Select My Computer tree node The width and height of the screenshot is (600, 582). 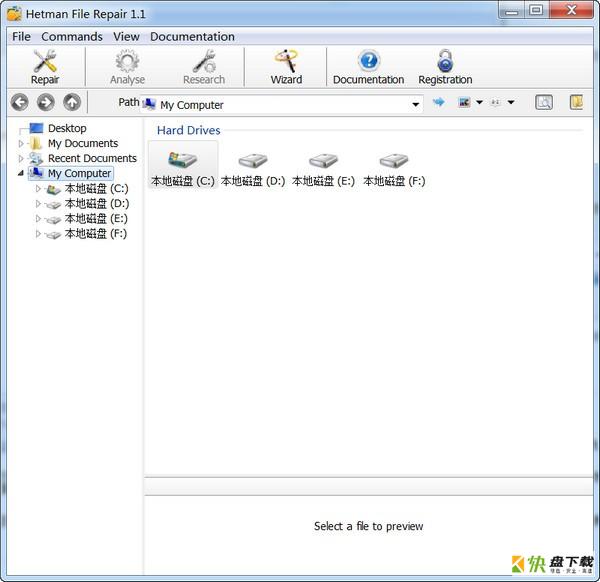point(80,173)
